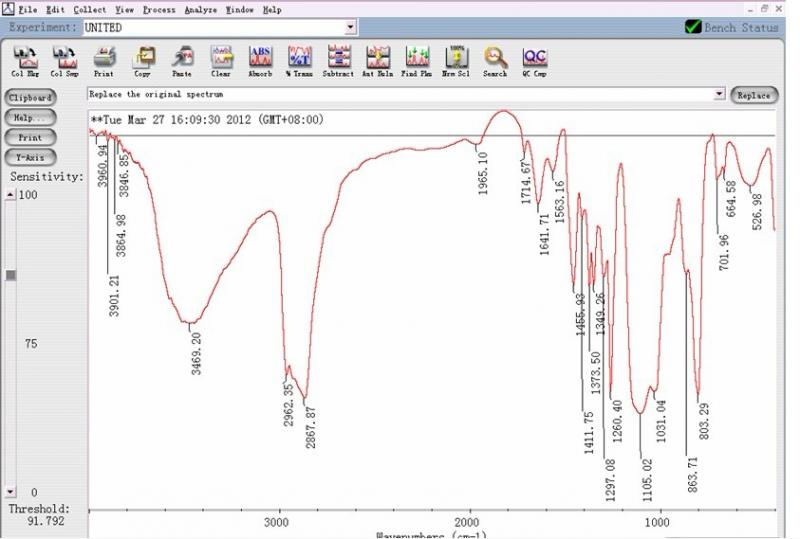This screenshot has height=539, width=800.
Task: Open the Help menu
Action: tap(272, 10)
